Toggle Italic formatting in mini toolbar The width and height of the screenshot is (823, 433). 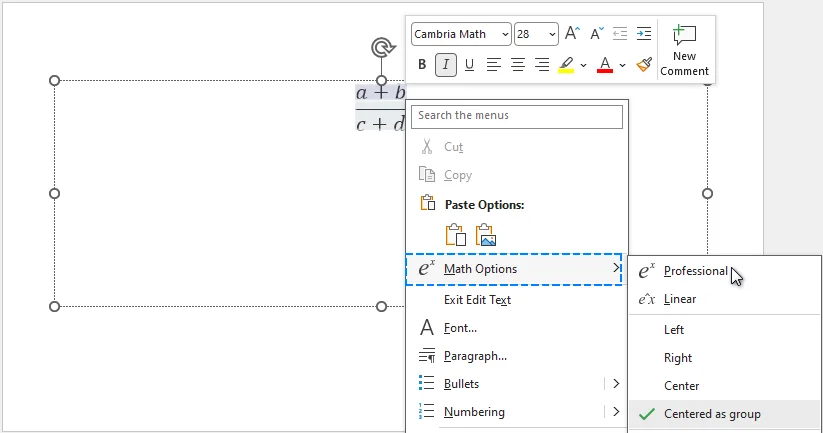click(x=446, y=65)
